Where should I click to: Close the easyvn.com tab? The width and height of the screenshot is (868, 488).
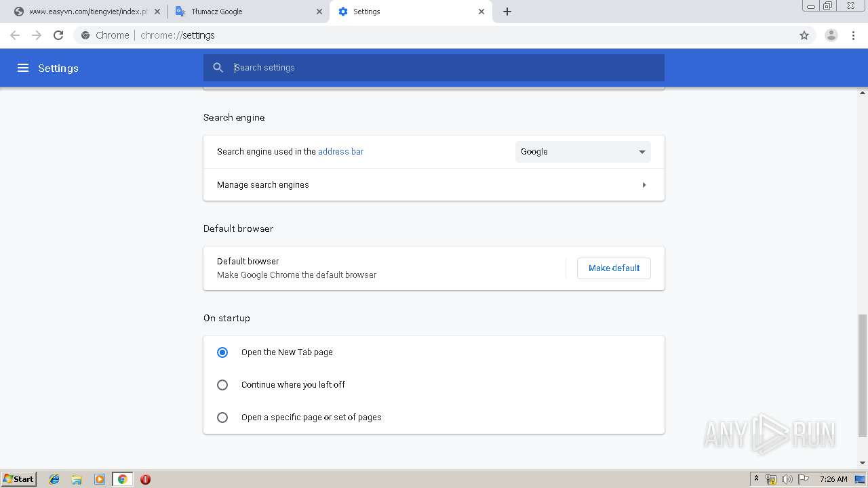(x=157, y=12)
